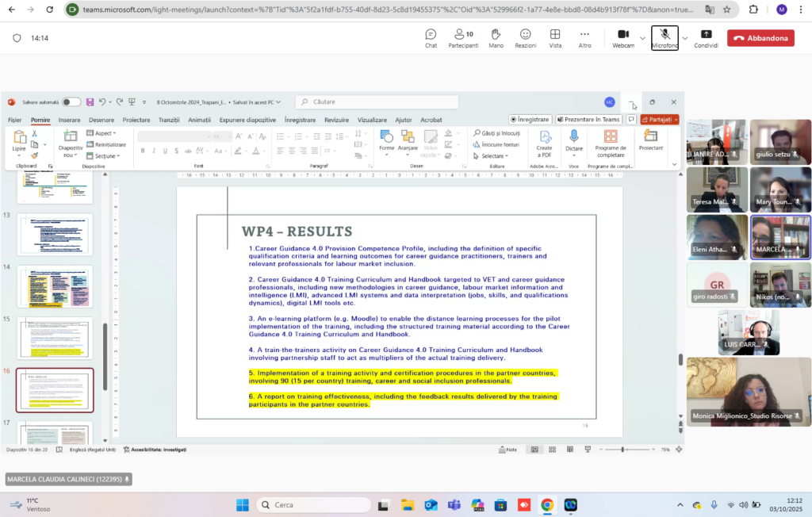Image resolution: width=812 pixels, height=517 pixels.
Task: Open the Vista layout options
Action: [x=555, y=38]
